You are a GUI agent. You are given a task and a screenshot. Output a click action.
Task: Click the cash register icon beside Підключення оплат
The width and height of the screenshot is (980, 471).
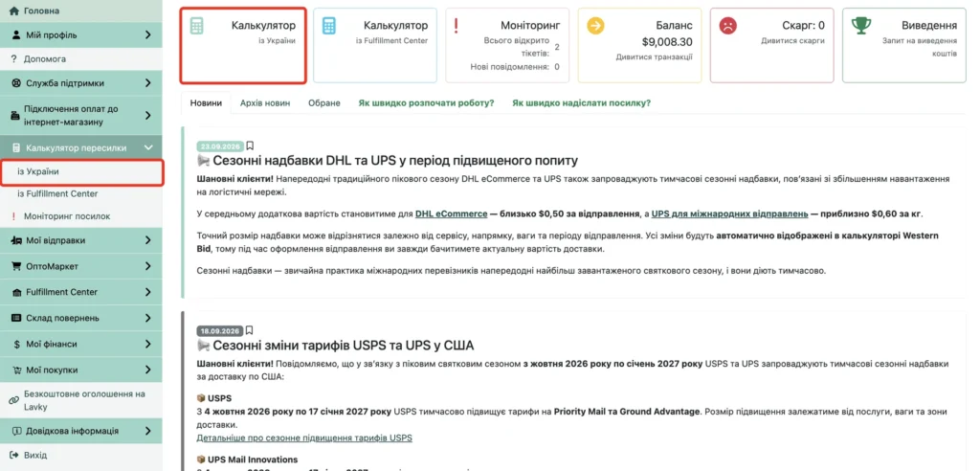pyautogui.click(x=16, y=115)
